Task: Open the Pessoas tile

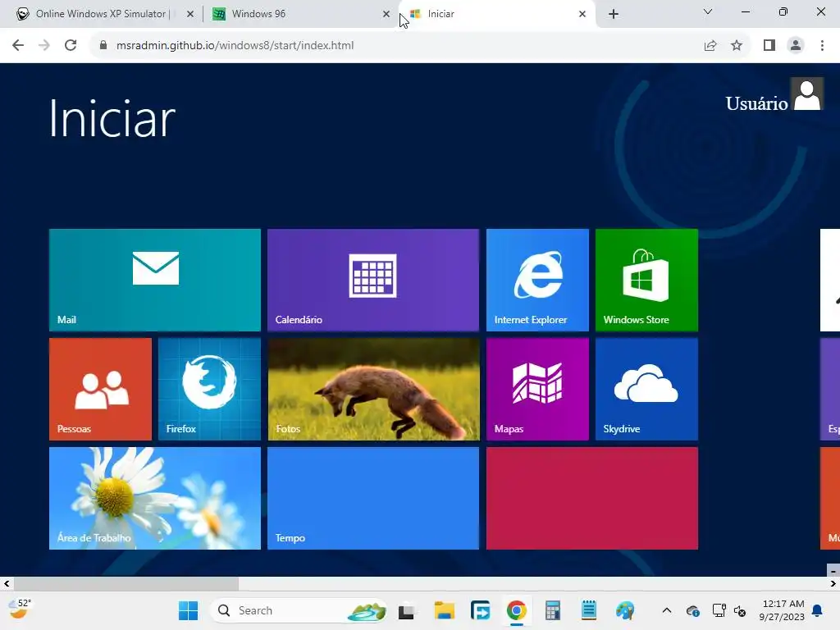Action: point(100,389)
